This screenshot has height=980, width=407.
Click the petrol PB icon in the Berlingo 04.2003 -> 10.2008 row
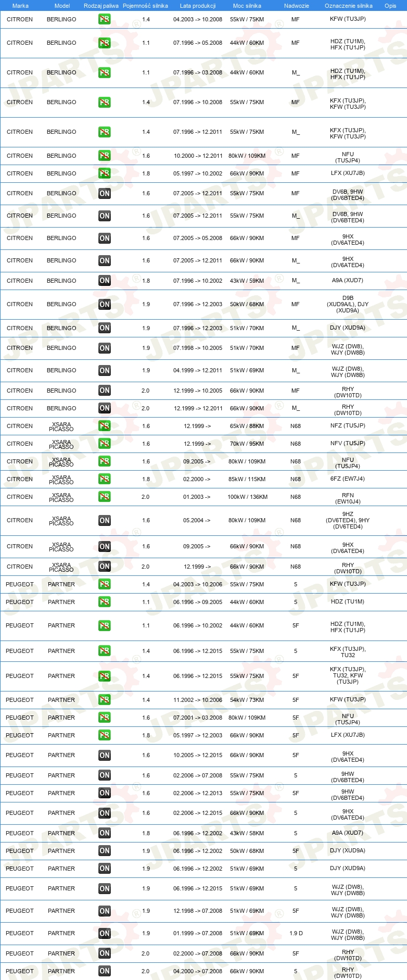[x=105, y=19]
